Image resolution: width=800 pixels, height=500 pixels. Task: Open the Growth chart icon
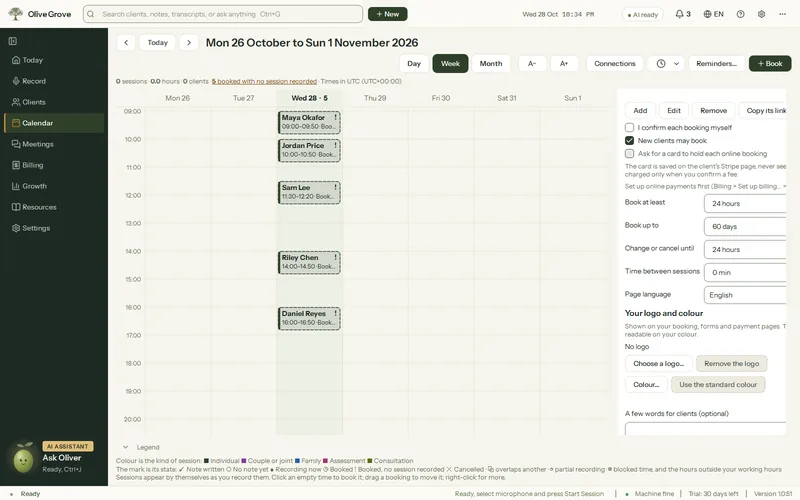16,186
